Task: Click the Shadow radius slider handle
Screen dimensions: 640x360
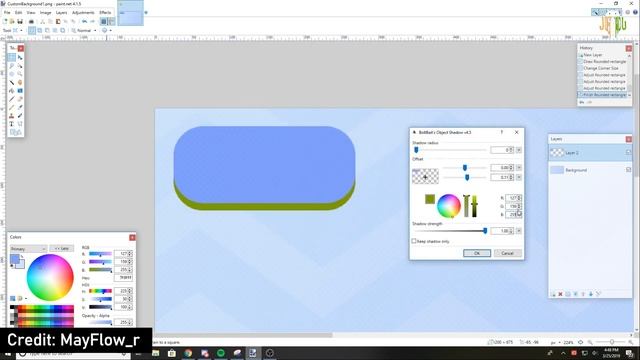Action: [x=416, y=150]
